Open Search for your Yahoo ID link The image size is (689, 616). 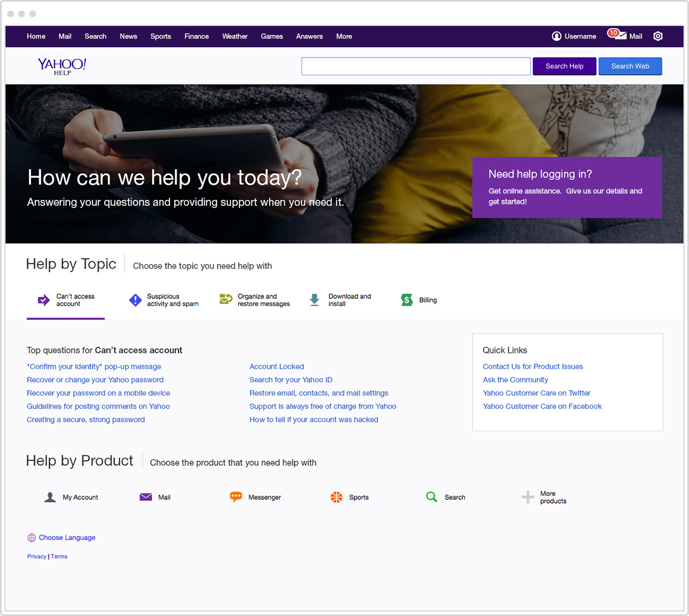click(291, 380)
